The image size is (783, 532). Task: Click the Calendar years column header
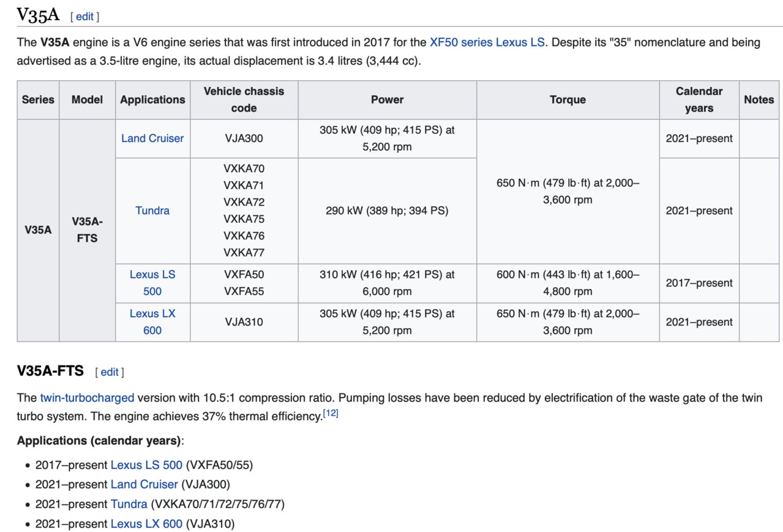(699, 100)
